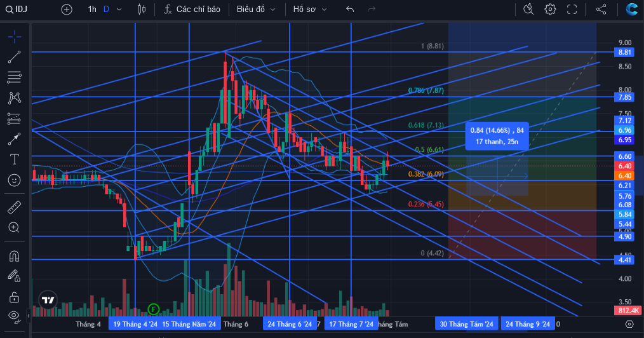The width and height of the screenshot is (644, 338).
Task: Click the 17 Tháng 7 '24 date label
Action: (x=351, y=324)
